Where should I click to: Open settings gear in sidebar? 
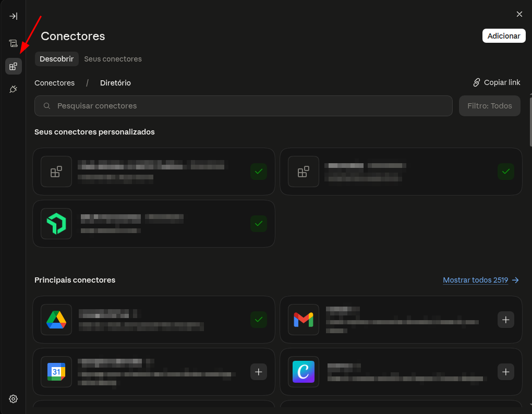[x=13, y=399]
